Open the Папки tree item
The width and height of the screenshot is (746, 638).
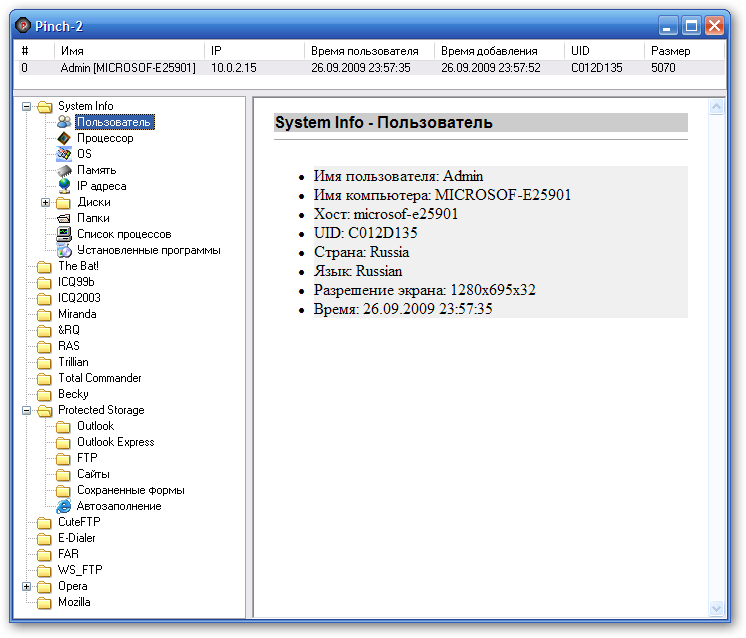[x=93, y=218]
